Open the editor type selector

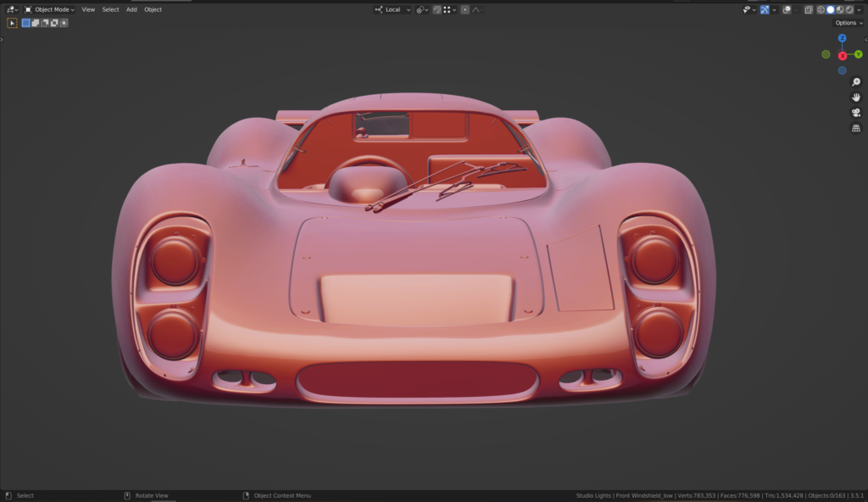[12, 9]
